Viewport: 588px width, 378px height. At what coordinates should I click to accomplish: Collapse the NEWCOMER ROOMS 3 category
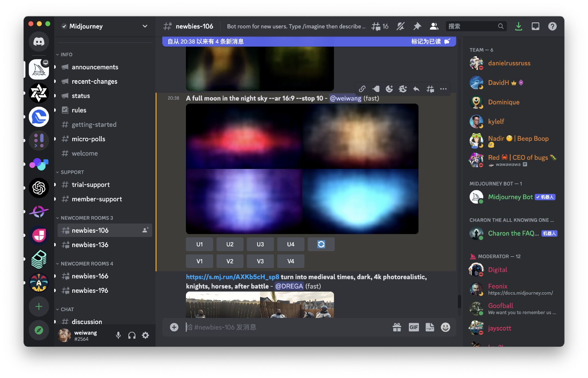(87, 218)
